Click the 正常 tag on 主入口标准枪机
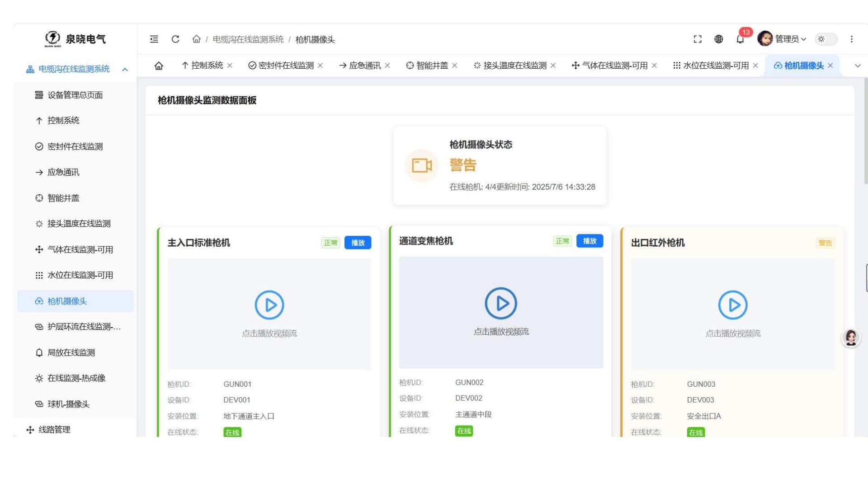Viewport: 868px width, 488px height. tap(330, 243)
